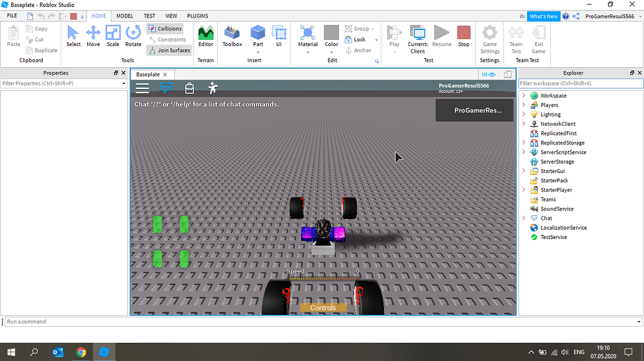The width and height of the screenshot is (644, 361).
Task: Open the Filter Properties dropdown arrow
Action: tap(124, 83)
